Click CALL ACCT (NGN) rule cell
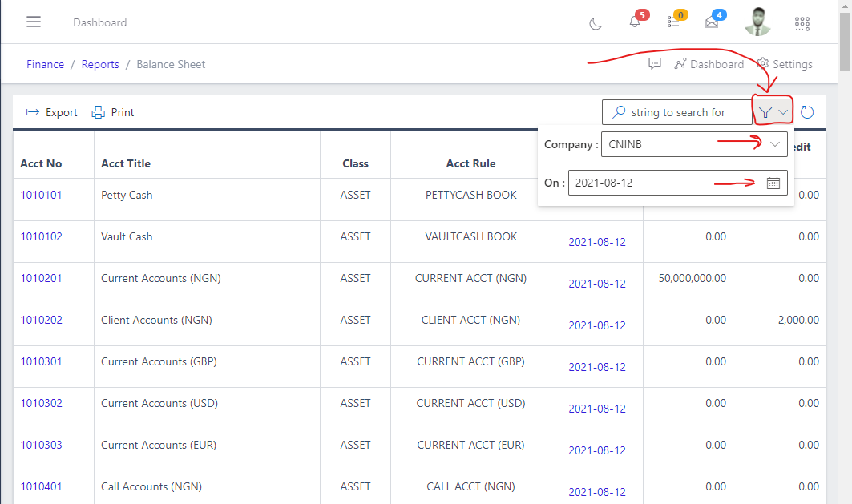The height and width of the screenshot is (504, 852). [470, 486]
